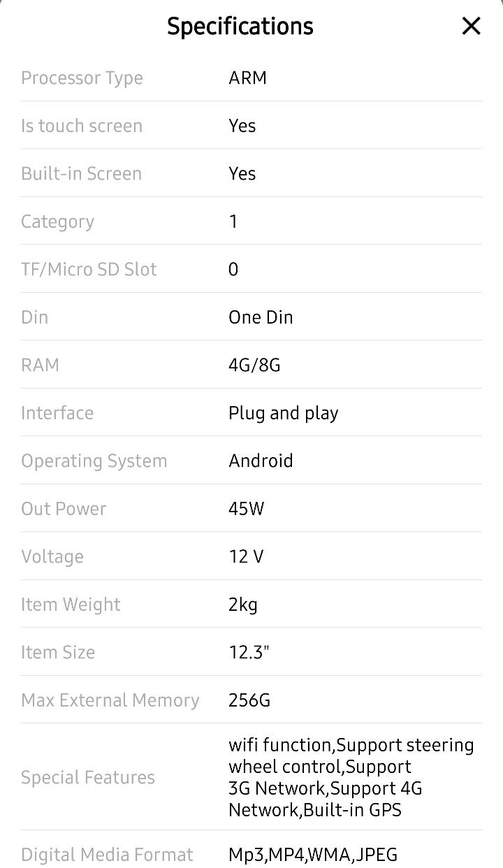Select the Is touch screen label

pyautogui.click(x=82, y=126)
